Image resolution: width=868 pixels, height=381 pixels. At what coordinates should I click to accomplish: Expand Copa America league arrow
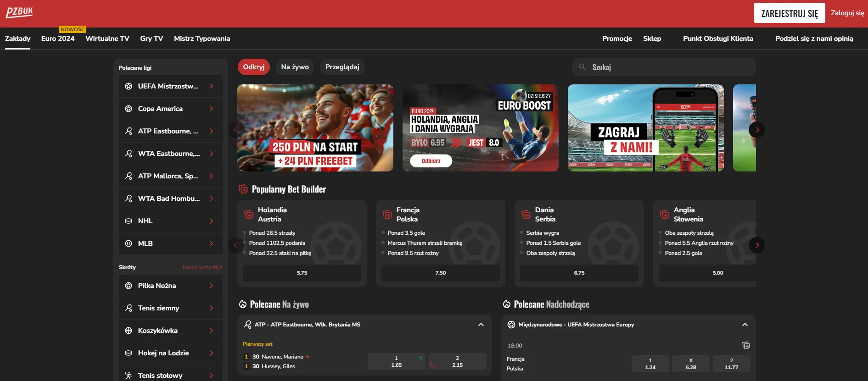click(x=211, y=109)
